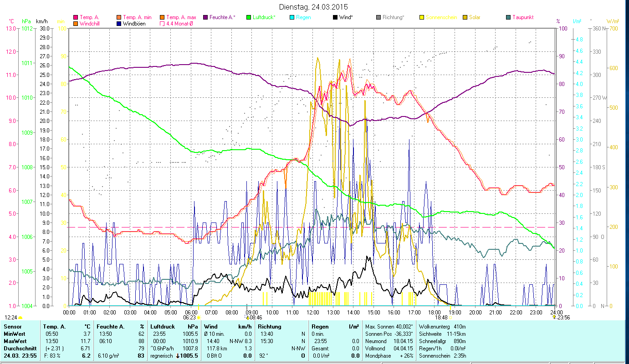Click the downward pressure trend arrow beside 1005.5
Image resolution: width=629 pixels, height=364 pixels.
coord(178,356)
